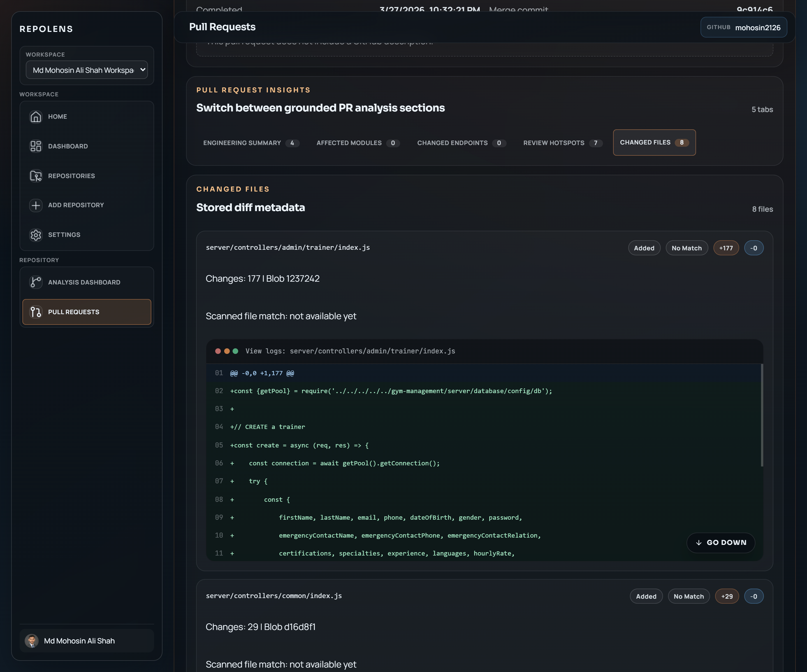Click the red dot in the log viewer header
Screen dimensions: 807x672
tap(218, 351)
